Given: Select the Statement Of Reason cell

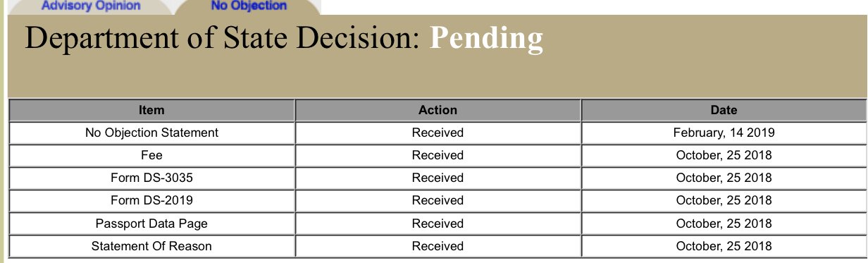Looking at the screenshot, I should click(x=151, y=246).
